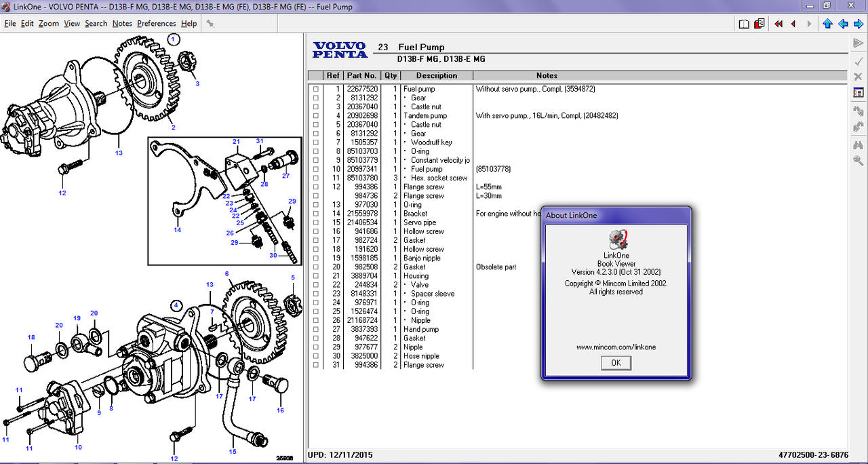Click the magnifier icon in right sidebar
The width and height of the screenshot is (868, 464).
[858, 161]
